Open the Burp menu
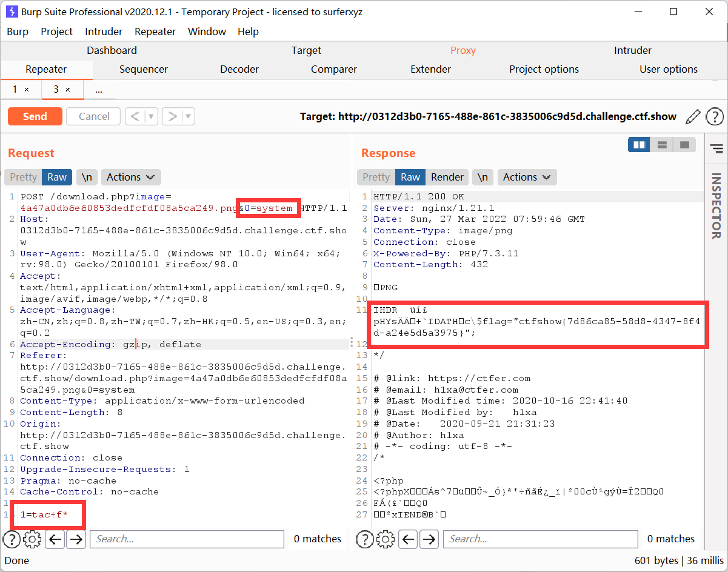728x572 pixels. click(x=18, y=32)
